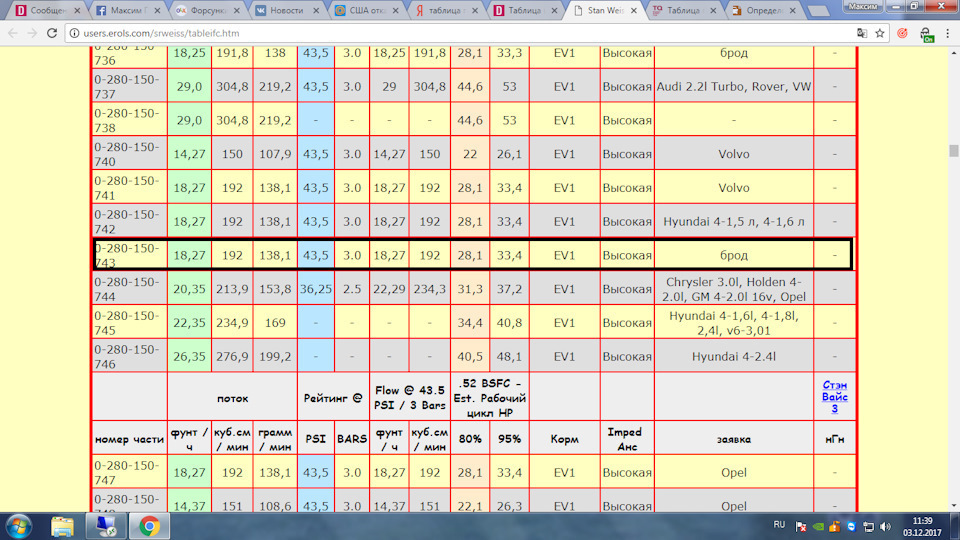Open the computer monitor taskbar app
Screen dimensions: 960x540
tap(105, 527)
